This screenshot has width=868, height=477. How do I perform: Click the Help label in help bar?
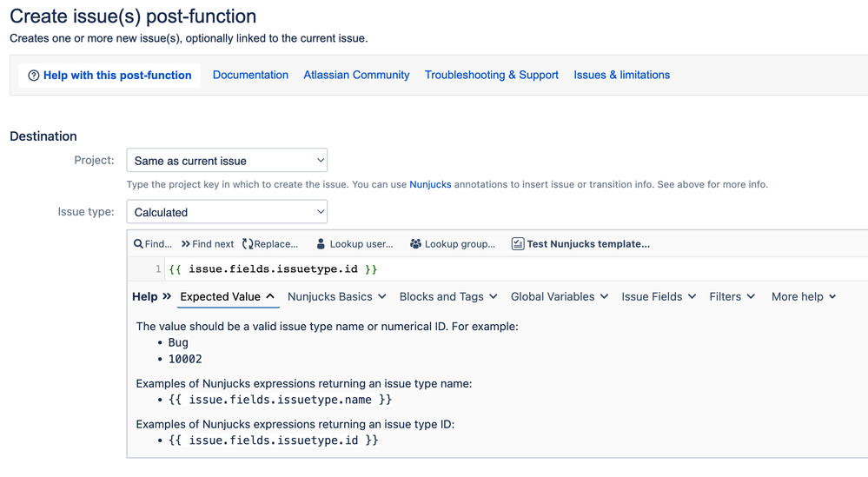coord(144,296)
